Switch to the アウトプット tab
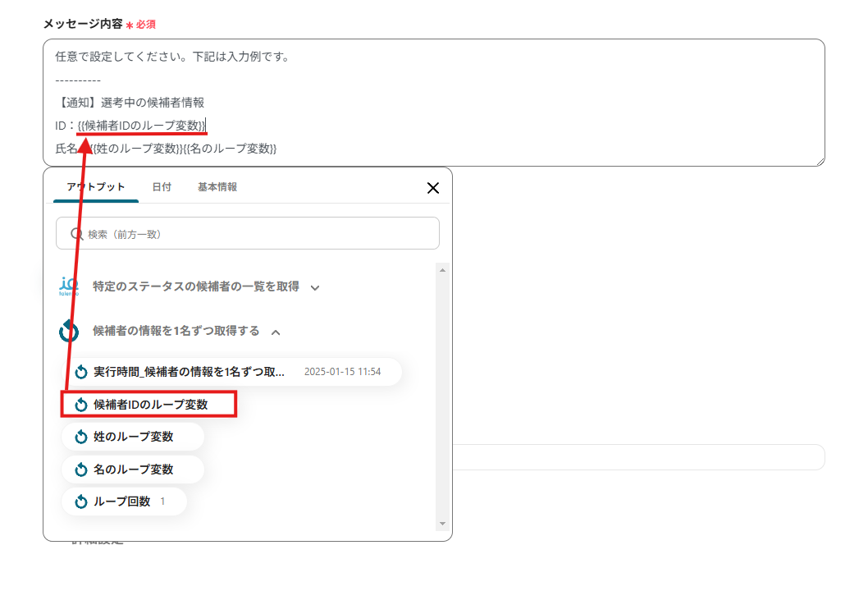 click(x=96, y=187)
